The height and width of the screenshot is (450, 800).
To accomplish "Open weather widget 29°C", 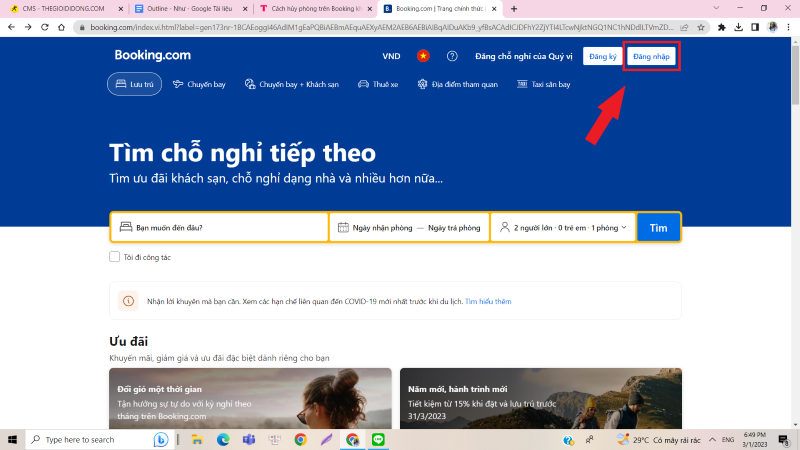I will coord(658,440).
